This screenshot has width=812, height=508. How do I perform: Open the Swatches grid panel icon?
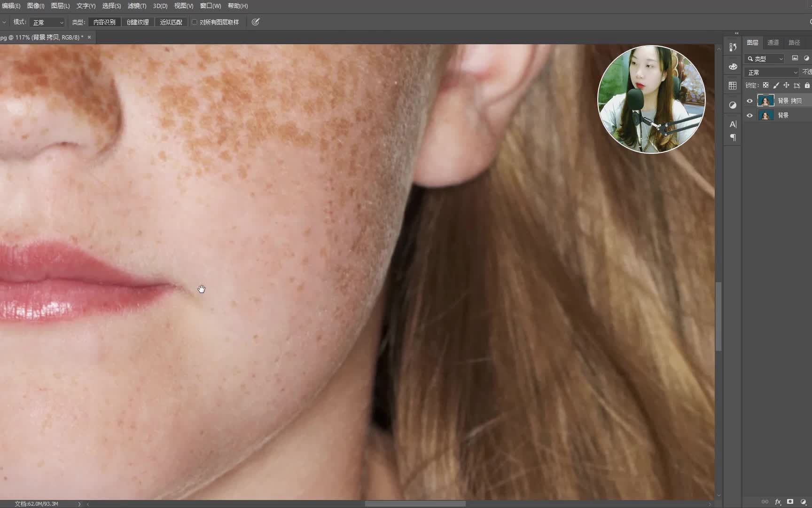click(733, 86)
